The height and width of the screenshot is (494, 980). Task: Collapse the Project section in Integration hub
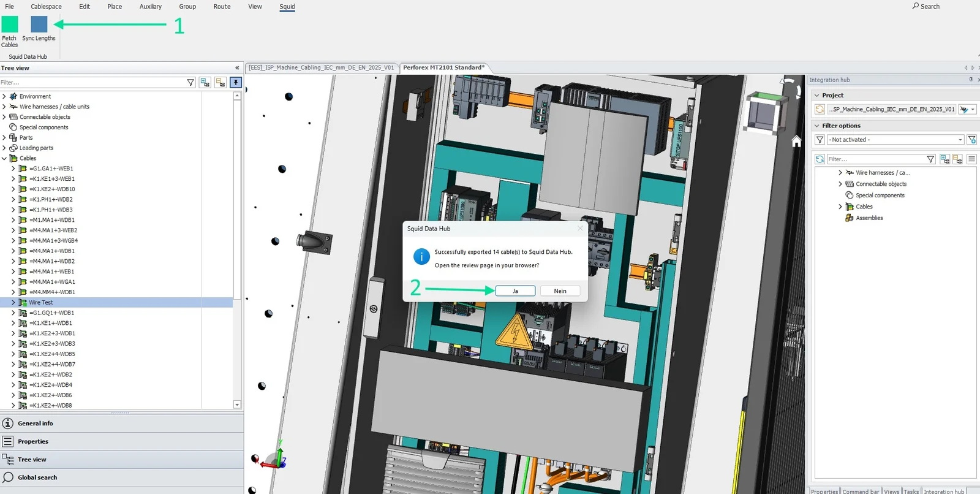[x=816, y=96]
